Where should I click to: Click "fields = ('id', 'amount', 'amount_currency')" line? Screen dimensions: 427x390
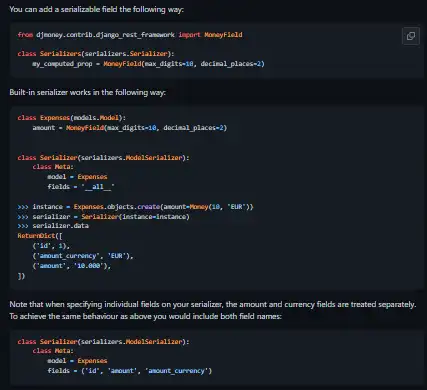pos(130,371)
